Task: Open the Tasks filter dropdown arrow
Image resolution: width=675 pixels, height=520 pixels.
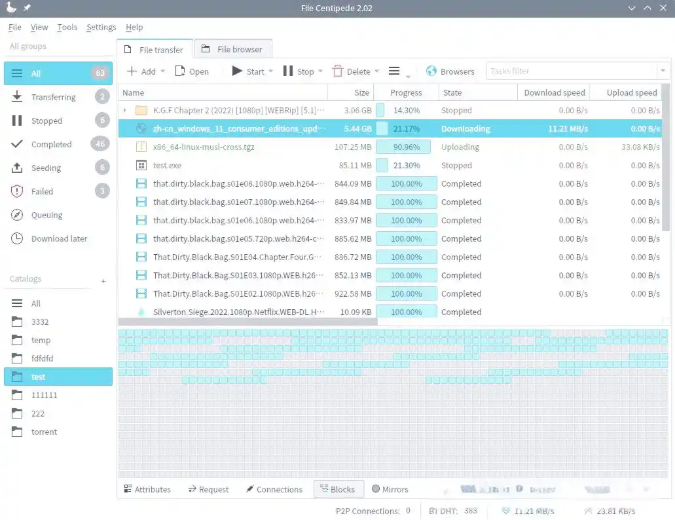Action: (662, 71)
